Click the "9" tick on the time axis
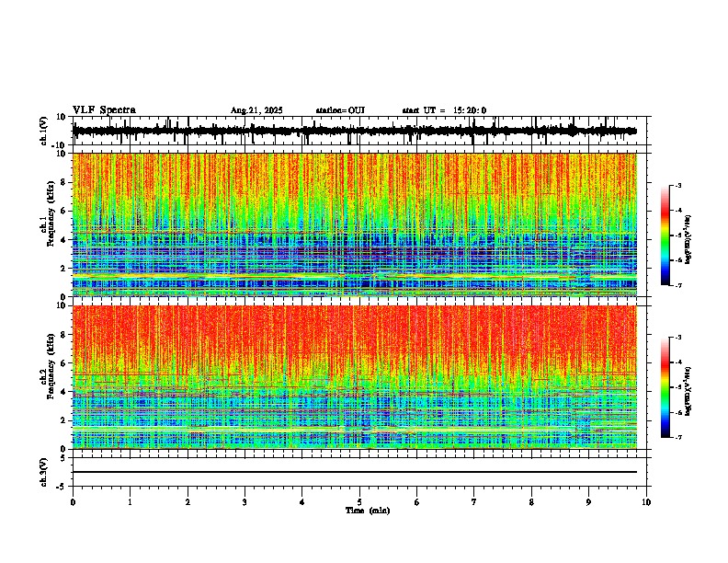Image resolution: width=728 pixels, height=563 pixels. point(588,501)
